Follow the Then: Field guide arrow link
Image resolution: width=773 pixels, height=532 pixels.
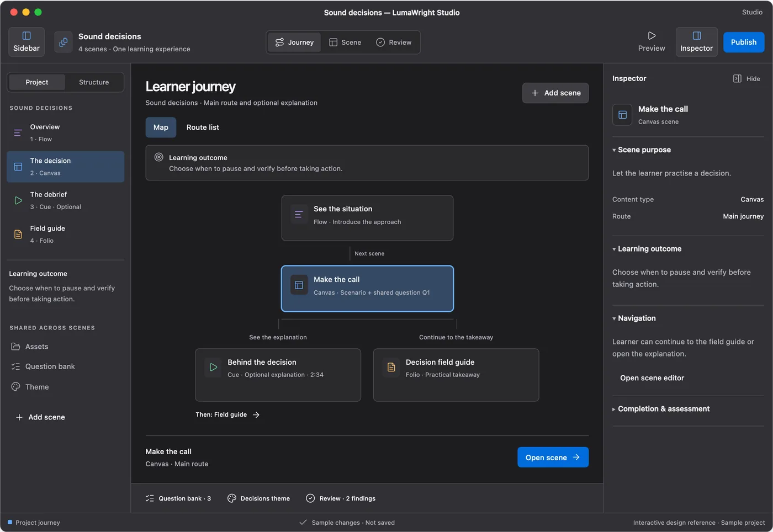click(227, 414)
